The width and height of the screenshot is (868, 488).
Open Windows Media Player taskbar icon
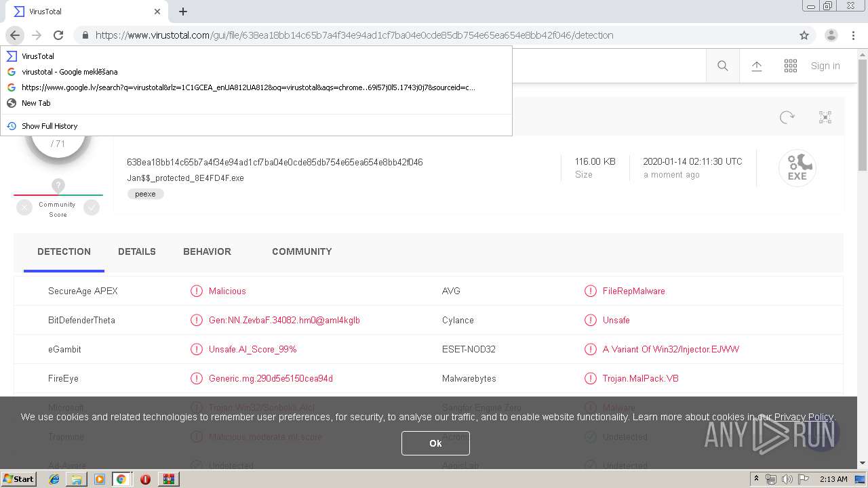(x=99, y=479)
